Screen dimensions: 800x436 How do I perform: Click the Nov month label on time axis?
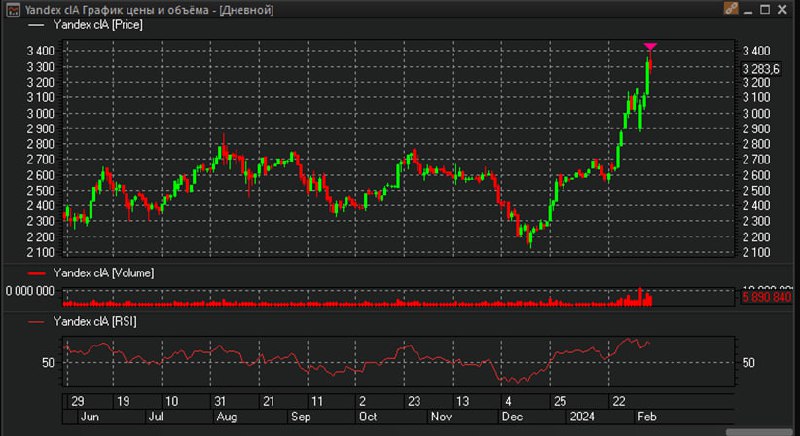tap(441, 417)
